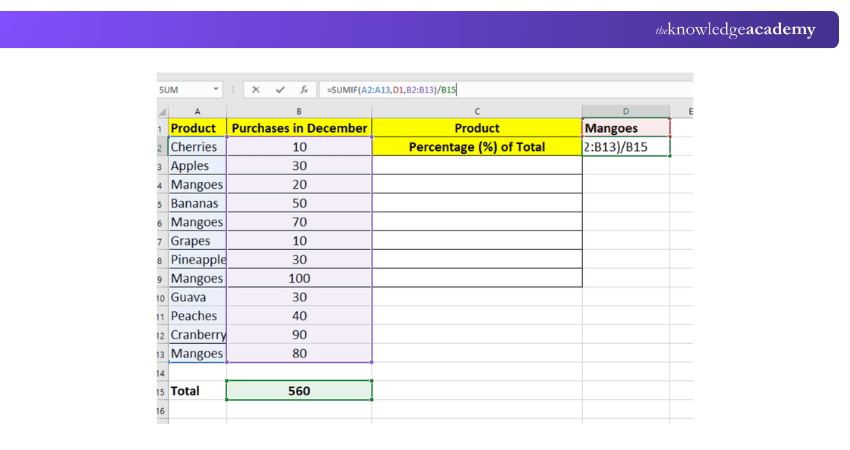Select the Pineapple cell
The width and height of the screenshot is (850, 450).
point(197,259)
